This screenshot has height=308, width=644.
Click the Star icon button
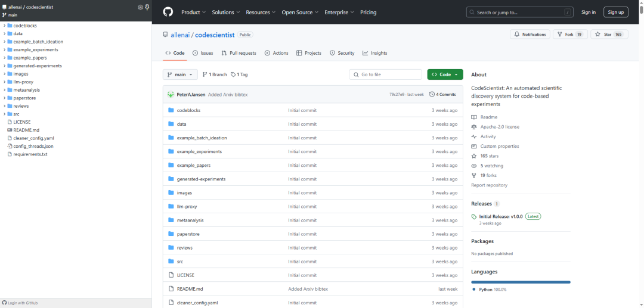597,35
